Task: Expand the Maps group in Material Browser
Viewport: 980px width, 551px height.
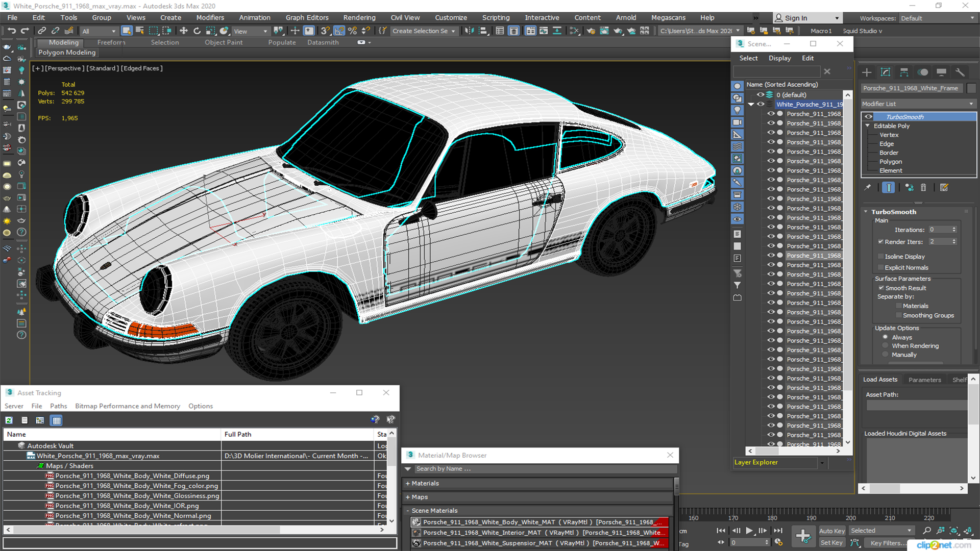Action: (407, 497)
